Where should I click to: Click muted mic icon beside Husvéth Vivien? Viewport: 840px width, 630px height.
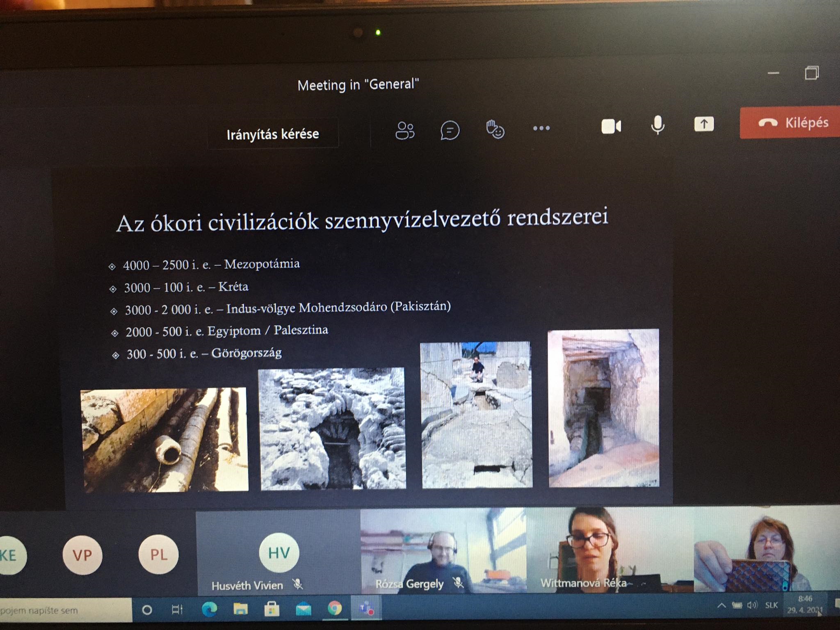[x=298, y=584]
